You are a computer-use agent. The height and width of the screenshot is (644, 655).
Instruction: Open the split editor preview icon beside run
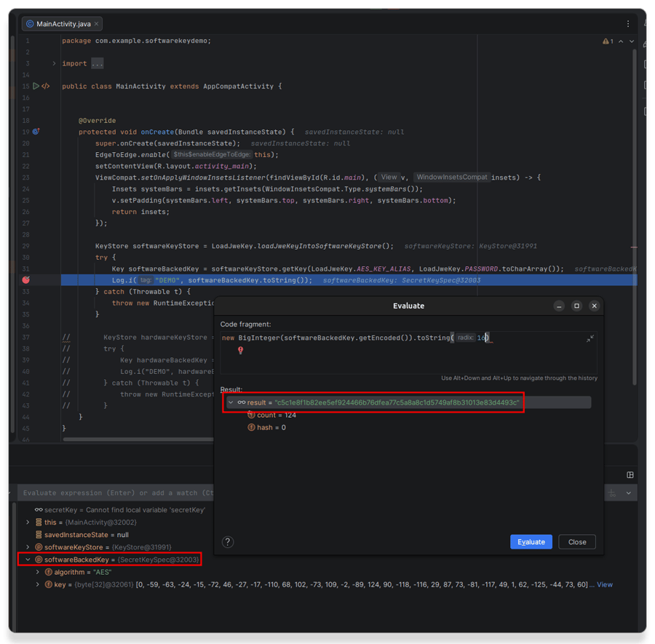(x=45, y=86)
